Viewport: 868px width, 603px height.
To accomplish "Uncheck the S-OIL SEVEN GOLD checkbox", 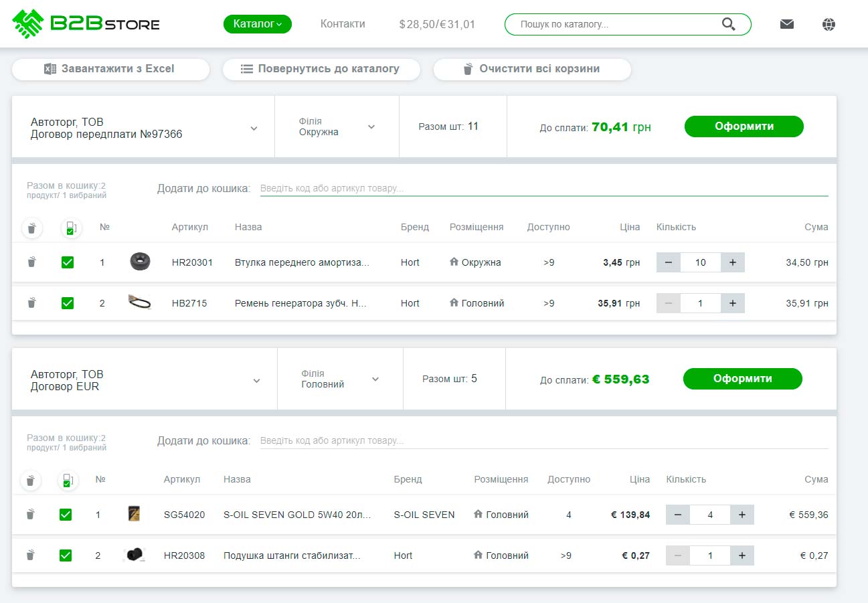I will point(66,515).
